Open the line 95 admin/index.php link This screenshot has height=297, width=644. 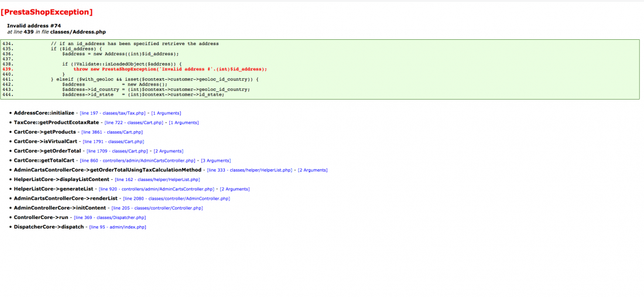click(118, 227)
